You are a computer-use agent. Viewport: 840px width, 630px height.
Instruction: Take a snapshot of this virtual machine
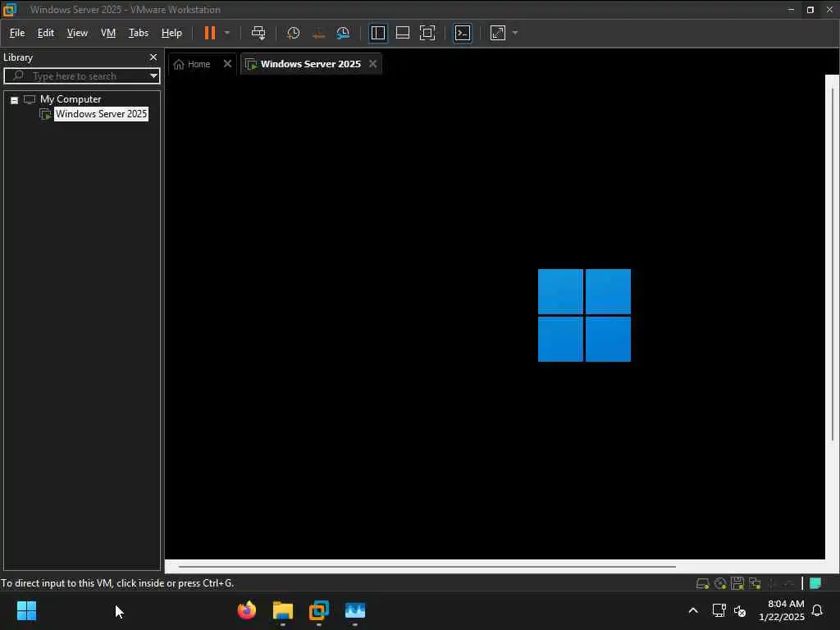(x=293, y=33)
